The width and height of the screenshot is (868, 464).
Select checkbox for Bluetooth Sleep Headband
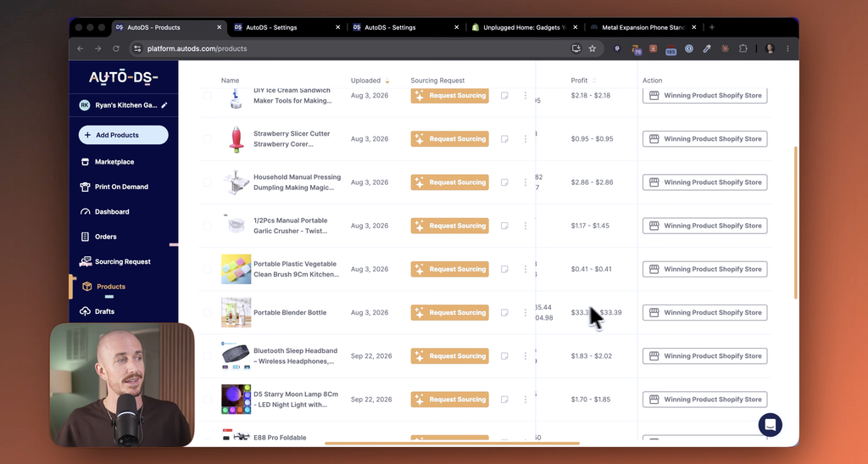point(207,356)
